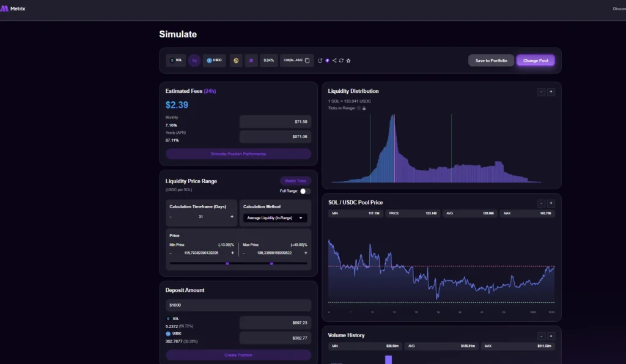Click the copy pool address icon
626x364 pixels.
point(307,60)
